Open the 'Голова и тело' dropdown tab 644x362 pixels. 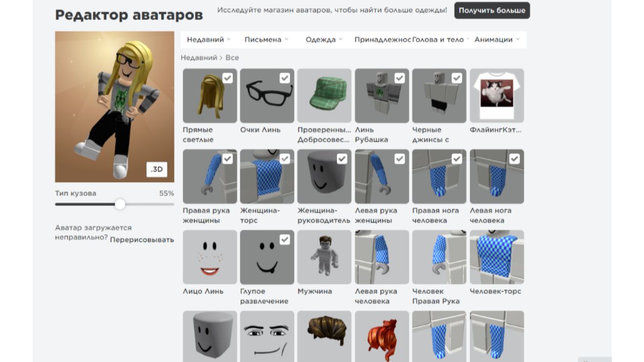441,39
